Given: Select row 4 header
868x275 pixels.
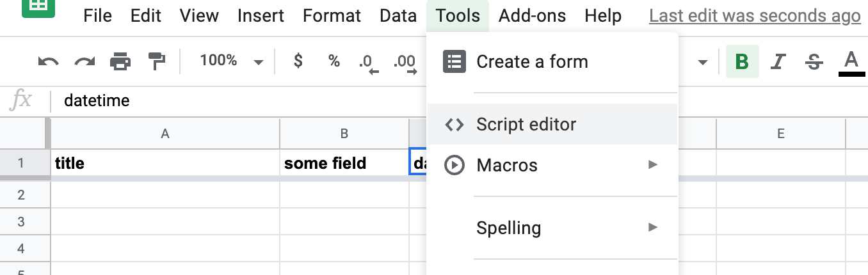Looking at the screenshot, I should 21,248.
